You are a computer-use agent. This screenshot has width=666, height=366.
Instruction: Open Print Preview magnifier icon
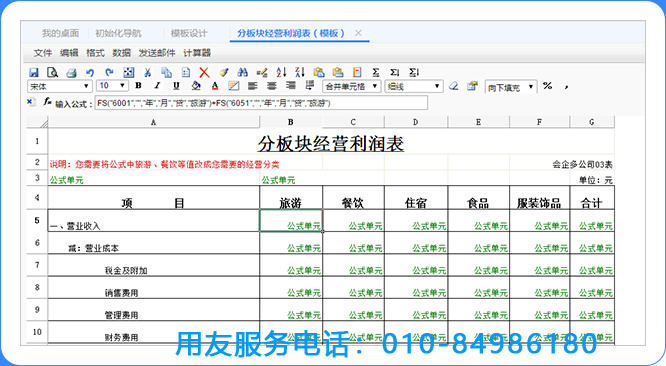tap(52, 72)
